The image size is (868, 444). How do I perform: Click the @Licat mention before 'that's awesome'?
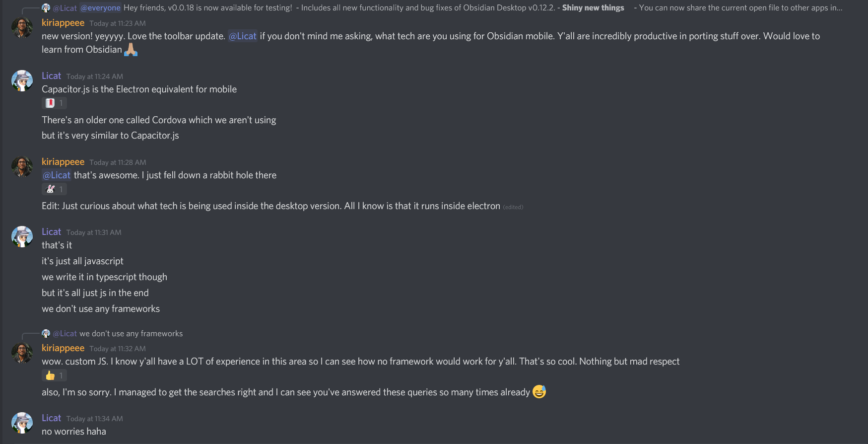coord(57,175)
